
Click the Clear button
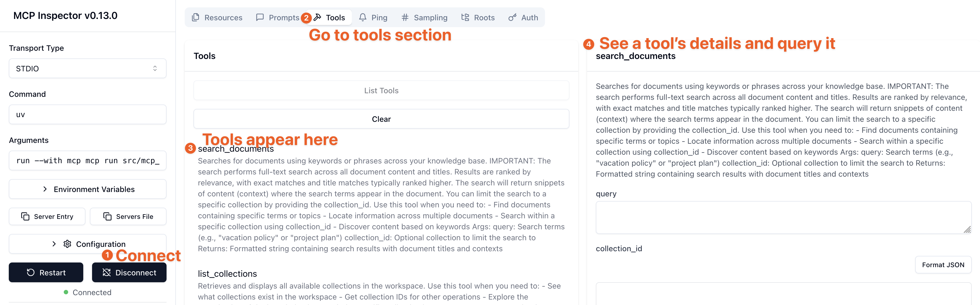[x=381, y=119]
